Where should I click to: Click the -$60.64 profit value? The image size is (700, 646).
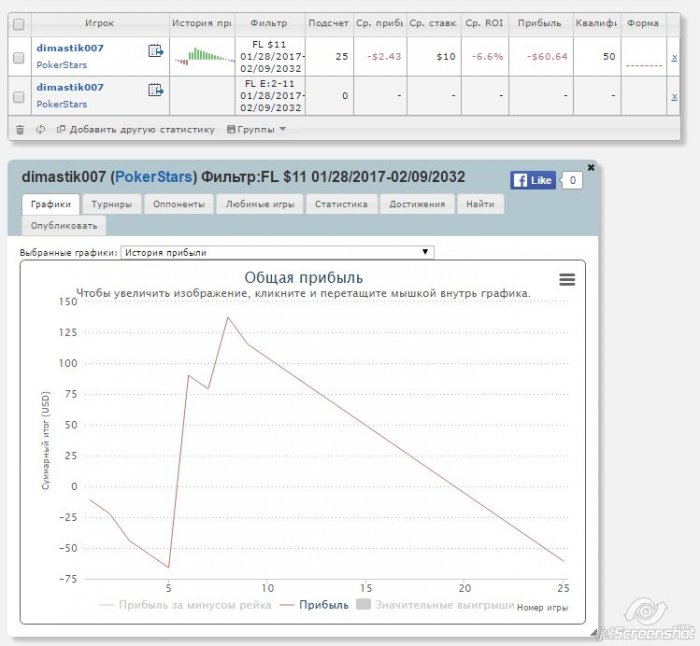click(x=547, y=57)
